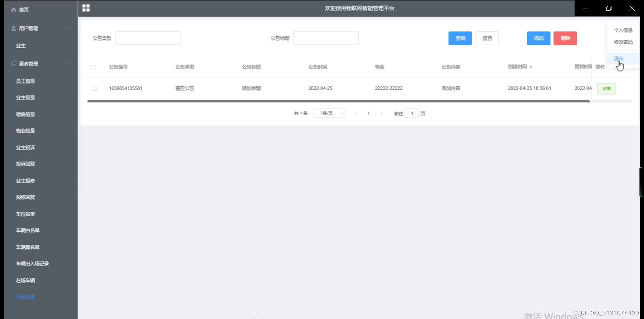Open 报修回复 in sidebar
The width and height of the screenshot is (644, 319).
pos(25,197)
